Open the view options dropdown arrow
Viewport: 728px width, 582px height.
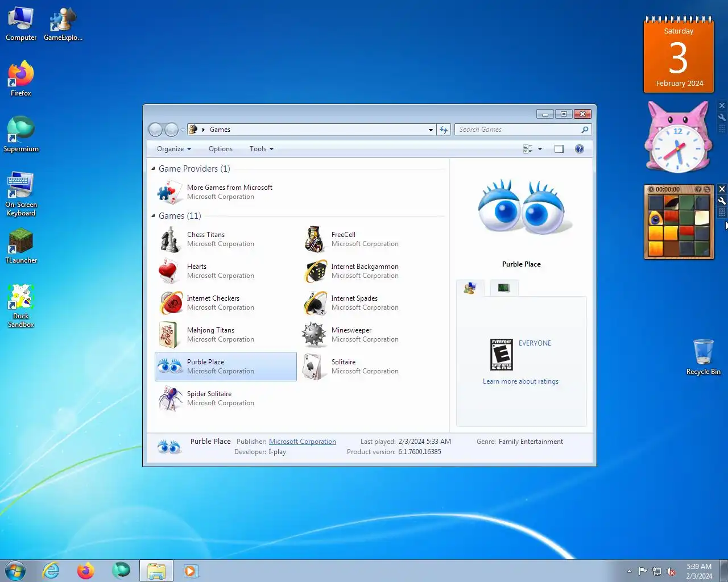[540, 149]
